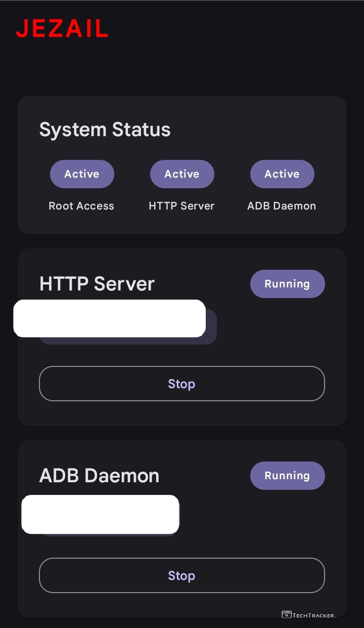The image size is (364, 628).
Task: Stop the ADB Daemon
Action: click(181, 575)
